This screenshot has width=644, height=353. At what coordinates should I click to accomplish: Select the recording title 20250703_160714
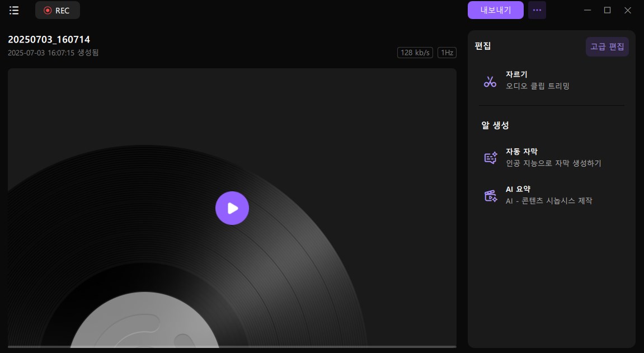(x=49, y=40)
